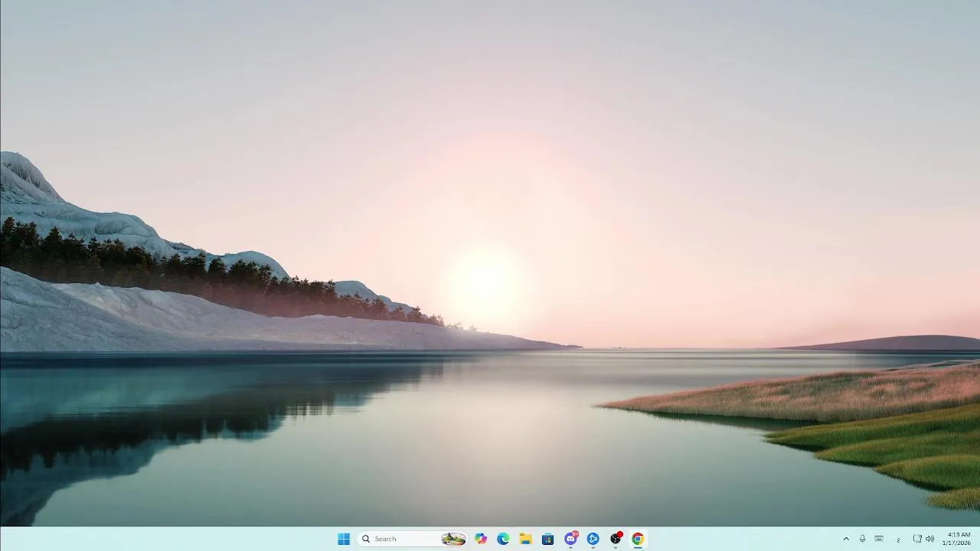Image resolution: width=980 pixels, height=551 pixels.
Task: Click the search highlight image in Search box
Action: click(x=453, y=539)
